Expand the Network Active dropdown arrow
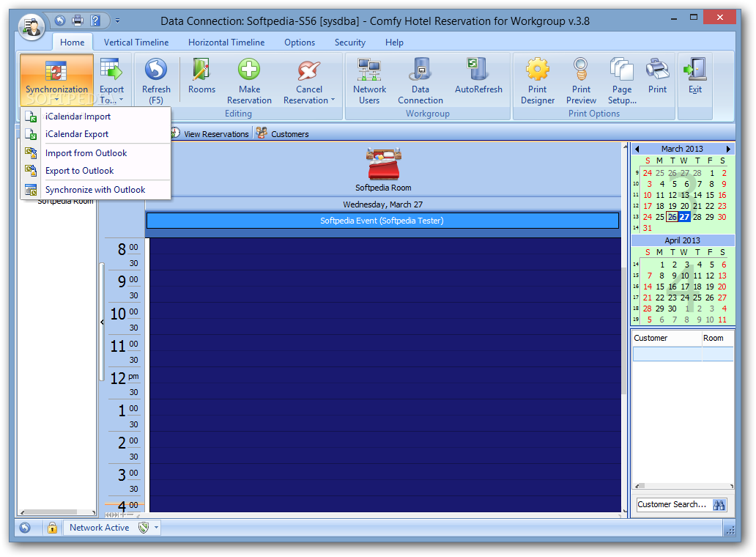This screenshot has height=557, width=756. [156, 528]
